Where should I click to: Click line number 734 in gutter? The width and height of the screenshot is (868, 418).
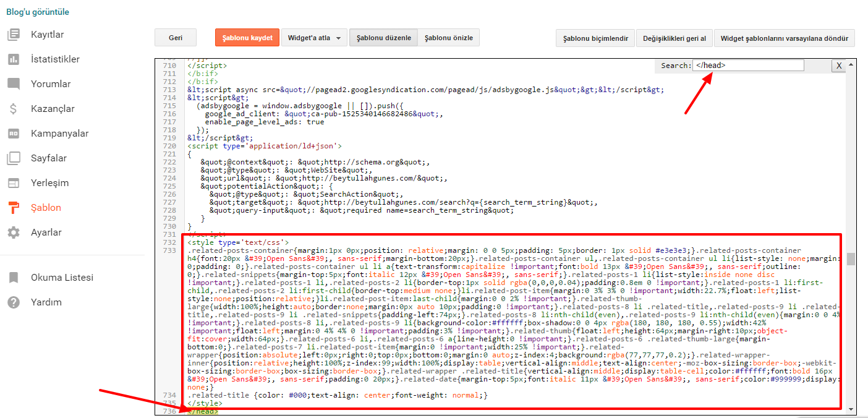(x=169, y=395)
